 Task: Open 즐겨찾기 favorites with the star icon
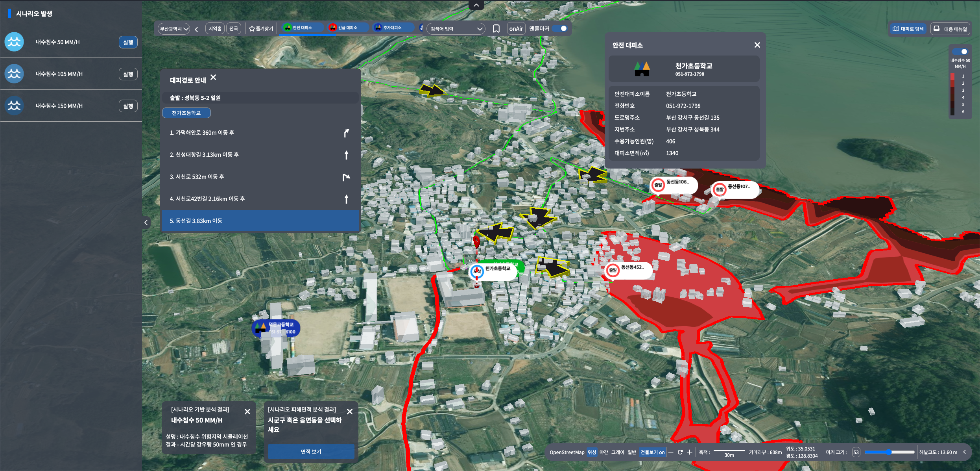pos(261,29)
